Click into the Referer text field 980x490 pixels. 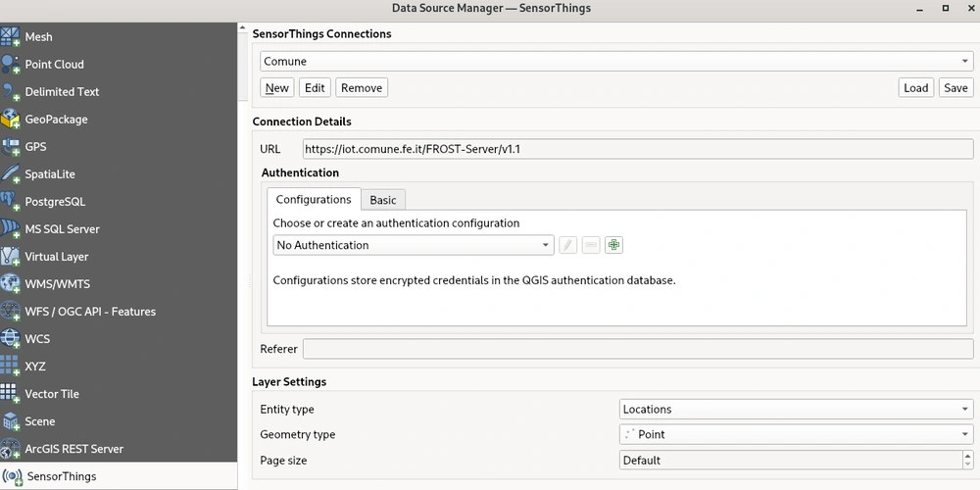[x=637, y=349]
